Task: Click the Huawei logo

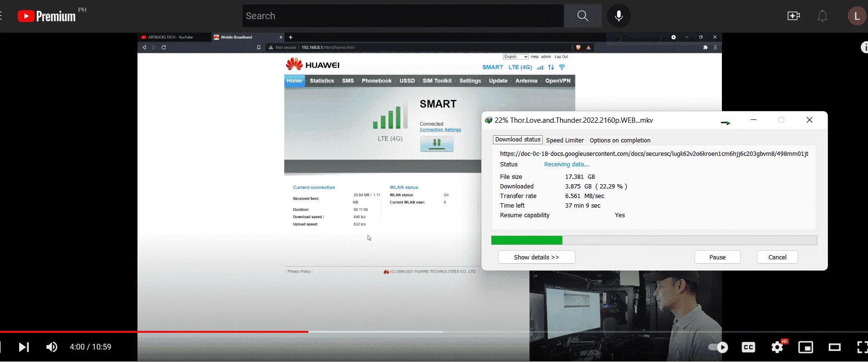Action: point(313,64)
